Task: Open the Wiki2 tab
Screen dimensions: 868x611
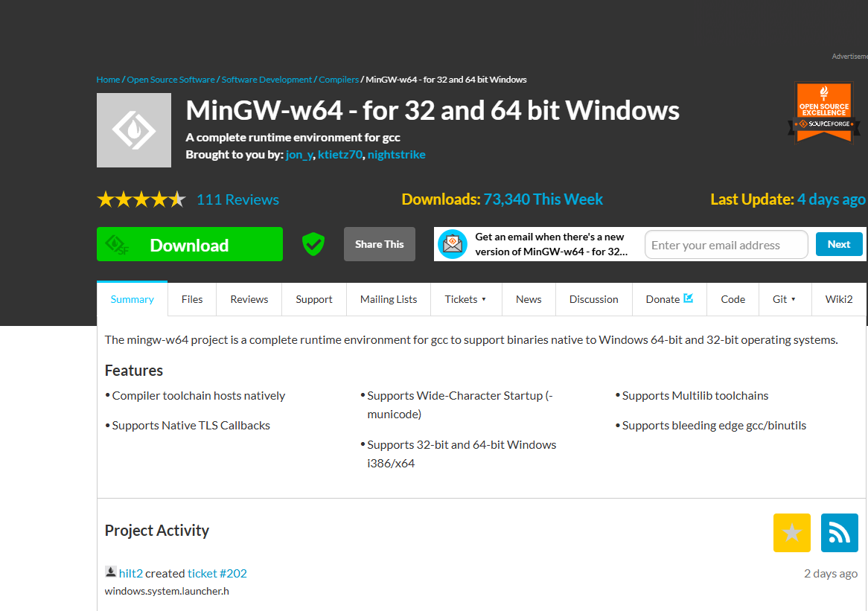Action: point(839,299)
